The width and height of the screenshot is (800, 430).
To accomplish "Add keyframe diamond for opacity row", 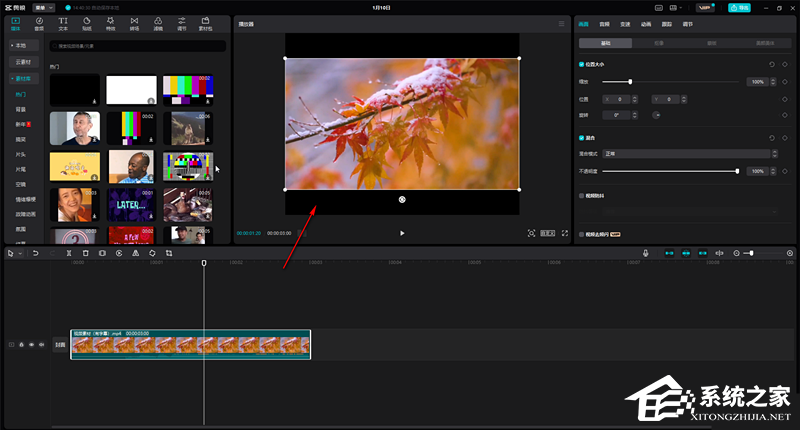I will (x=785, y=171).
